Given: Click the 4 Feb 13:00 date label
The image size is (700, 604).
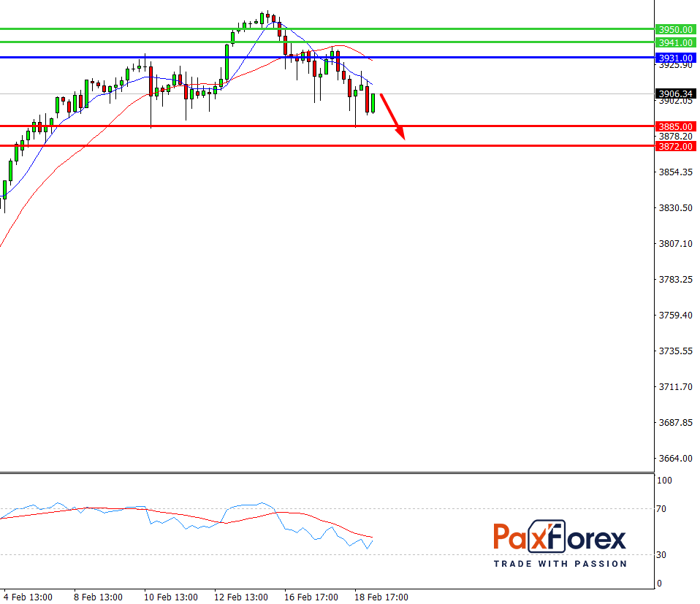Looking at the screenshot, I should tap(28, 597).
